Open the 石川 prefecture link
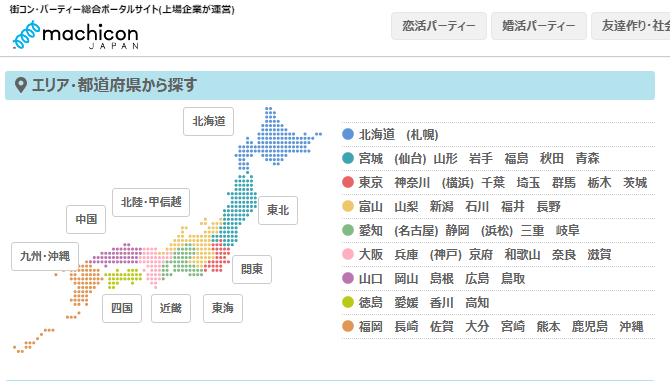 pyautogui.click(x=477, y=207)
